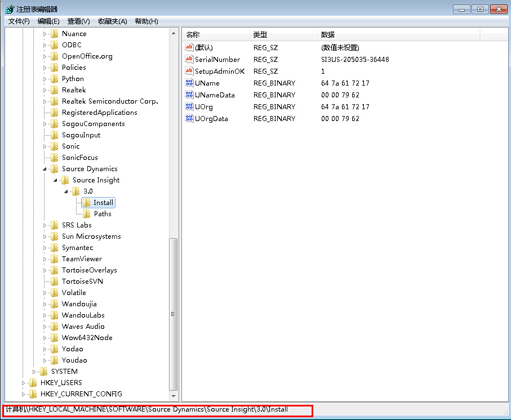
Task: Click the tree pane scrollbar thumb
Action: coord(174,314)
